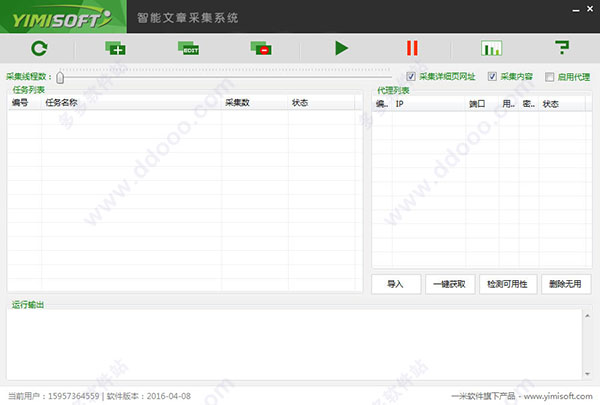Click the add task icon
This screenshot has height=405, width=600.
tap(113, 48)
